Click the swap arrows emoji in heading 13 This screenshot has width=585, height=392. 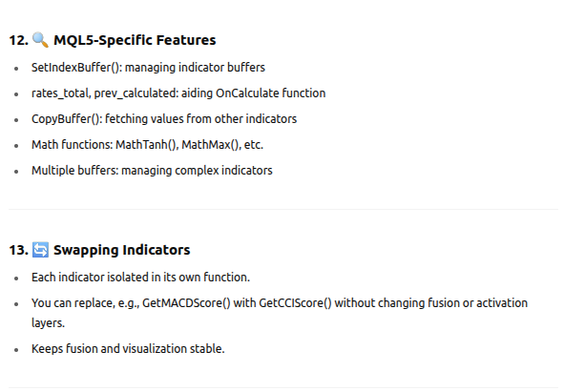(x=41, y=250)
